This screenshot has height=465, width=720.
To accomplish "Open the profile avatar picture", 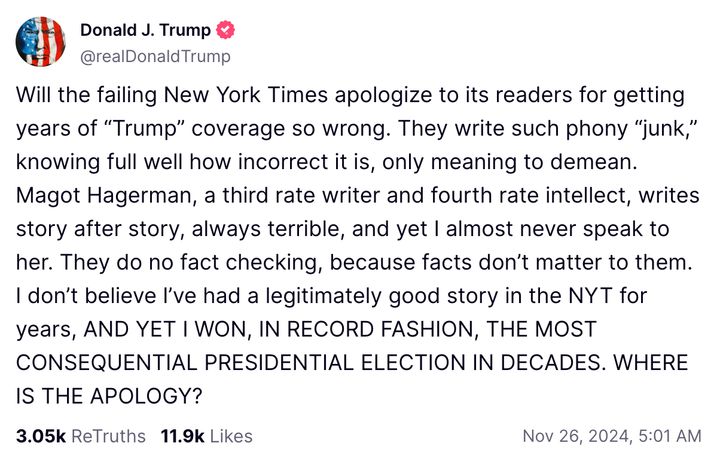I will pos(41,43).
